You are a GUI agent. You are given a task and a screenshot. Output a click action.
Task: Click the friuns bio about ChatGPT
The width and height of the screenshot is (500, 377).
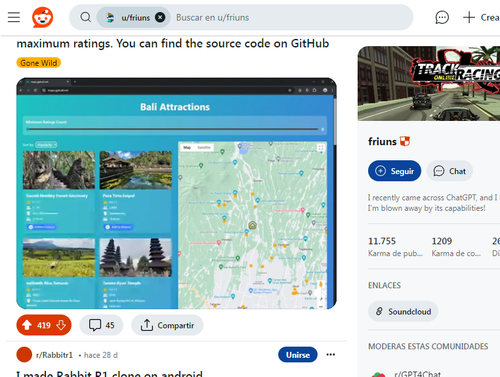433,203
